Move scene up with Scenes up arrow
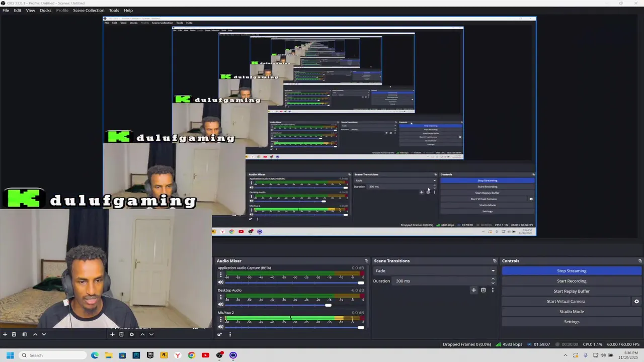This screenshot has width=644, height=362. 35,334
